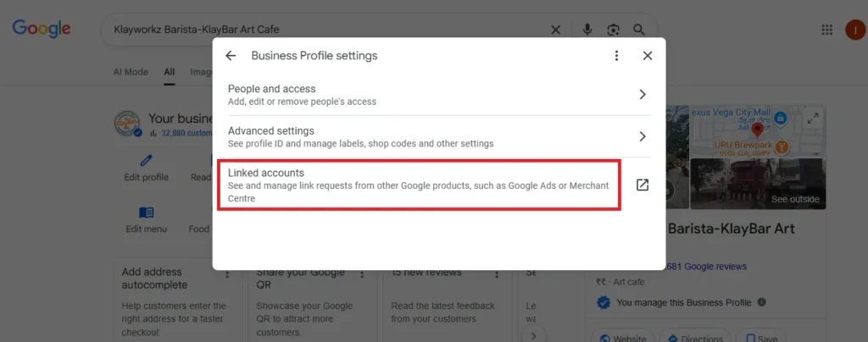Search by image with Lens icon
Image resolution: width=868 pixels, height=342 pixels.
[x=613, y=30]
